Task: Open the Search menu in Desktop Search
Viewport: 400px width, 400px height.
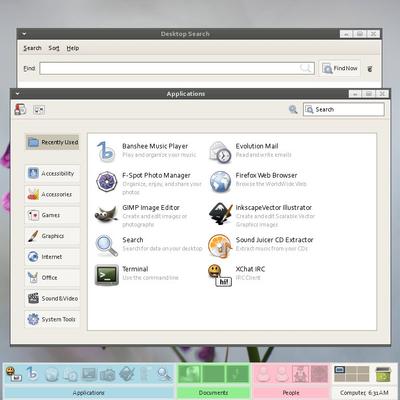Action: [x=32, y=48]
